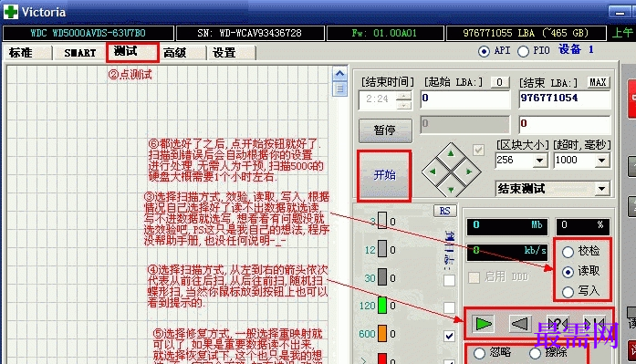The width and height of the screenshot is (636, 364).
Task: Click the WDC WD5000AVDS-63U7B0 model text
Action: [88, 33]
